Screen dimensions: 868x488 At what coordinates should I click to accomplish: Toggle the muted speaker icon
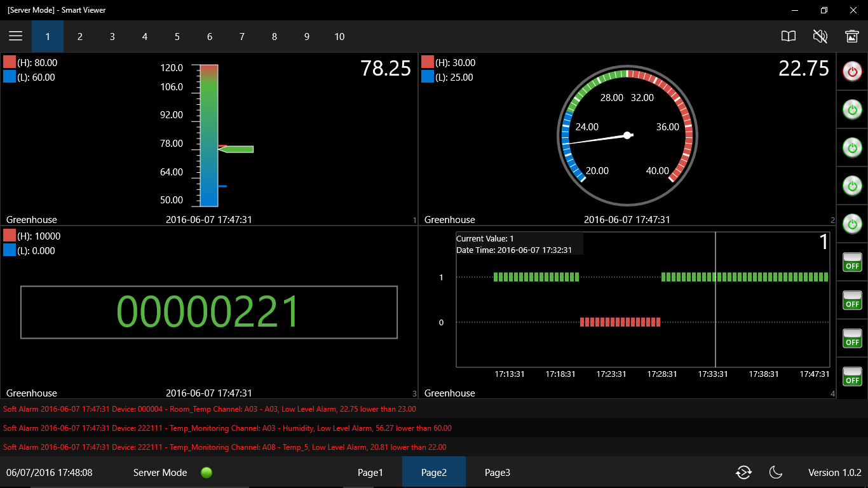(x=820, y=36)
